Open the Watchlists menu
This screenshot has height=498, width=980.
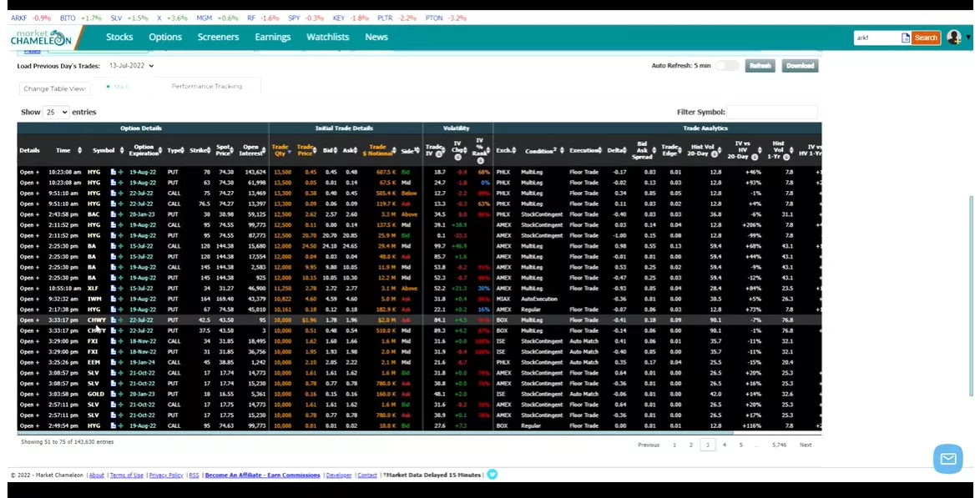pos(327,37)
